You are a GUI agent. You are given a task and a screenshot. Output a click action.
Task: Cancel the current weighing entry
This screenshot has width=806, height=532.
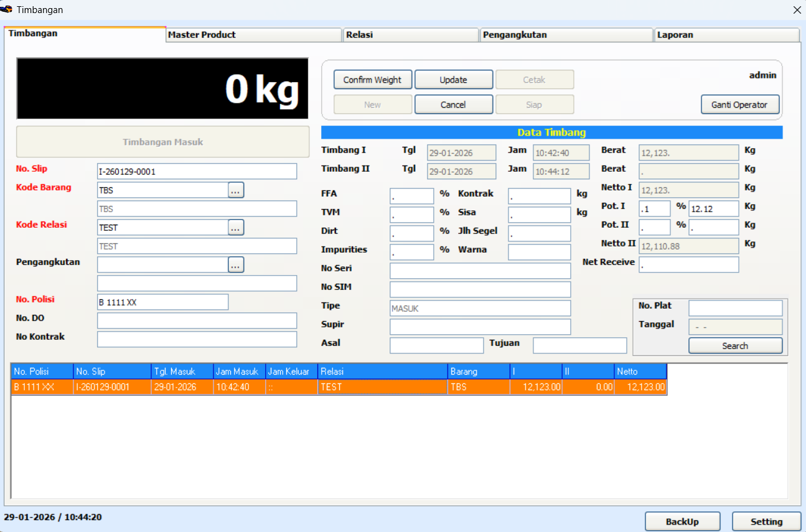(x=453, y=105)
